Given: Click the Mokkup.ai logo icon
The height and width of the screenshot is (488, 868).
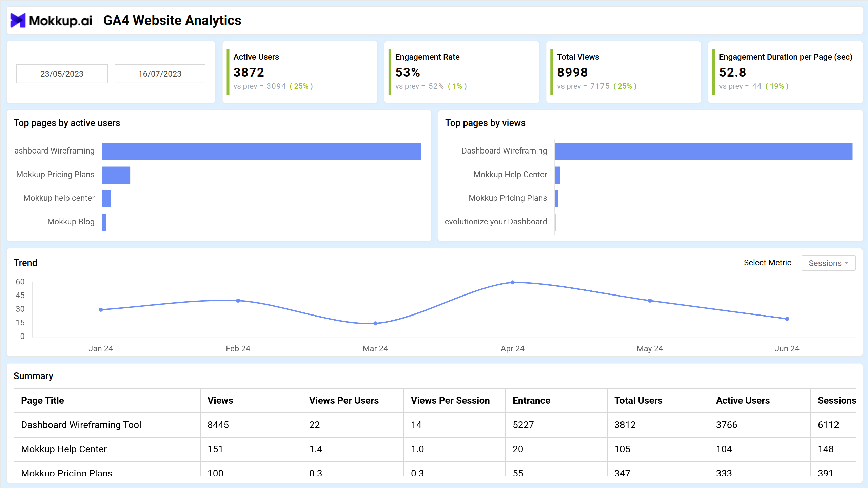Looking at the screenshot, I should point(18,20).
